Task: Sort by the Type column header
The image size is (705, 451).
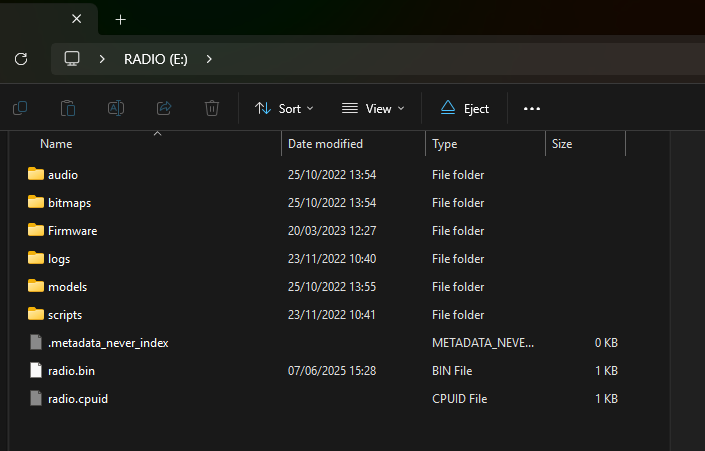Action: click(445, 144)
